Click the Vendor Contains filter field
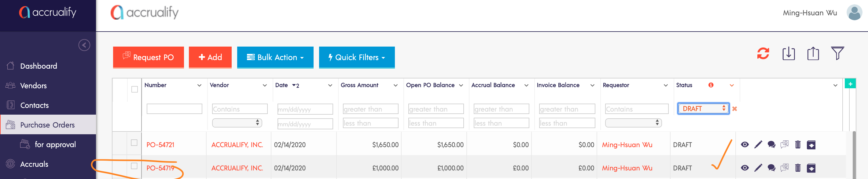The height and width of the screenshot is (179, 868). pos(240,109)
